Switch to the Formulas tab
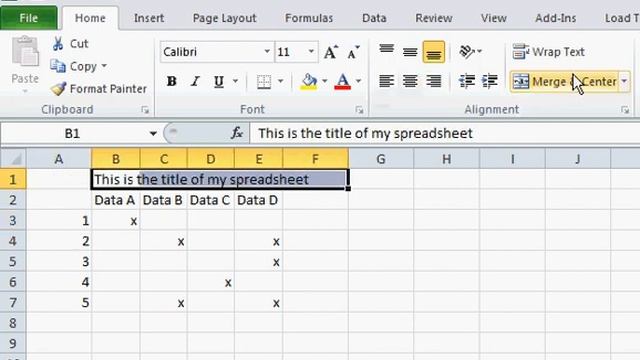640x360 pixels. click(309, 18)
